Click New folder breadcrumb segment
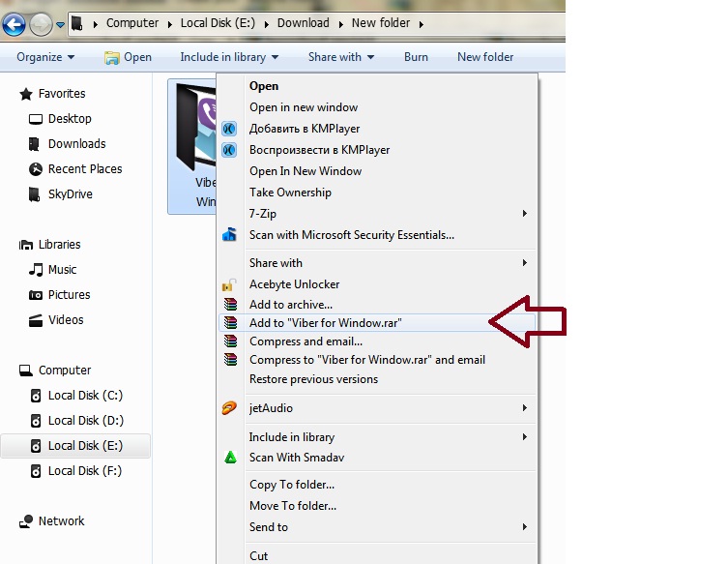The width and height of the screenshot is (728, 564). (x=381, y=23)
